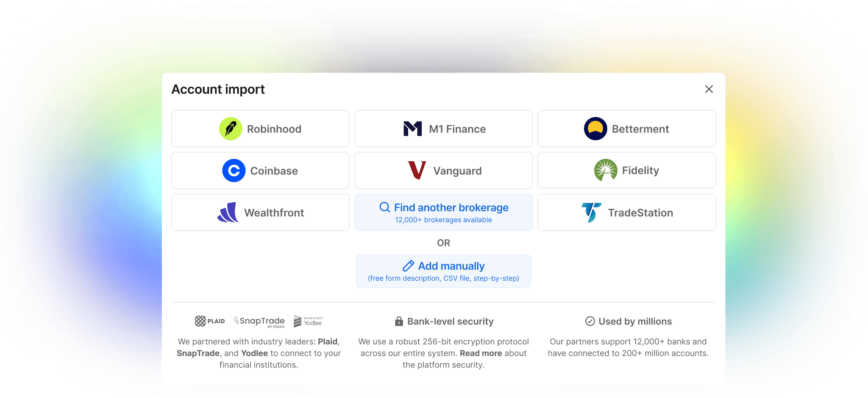
Task: Select the Wealthfront brokerage name label
Action: point(274,213)
